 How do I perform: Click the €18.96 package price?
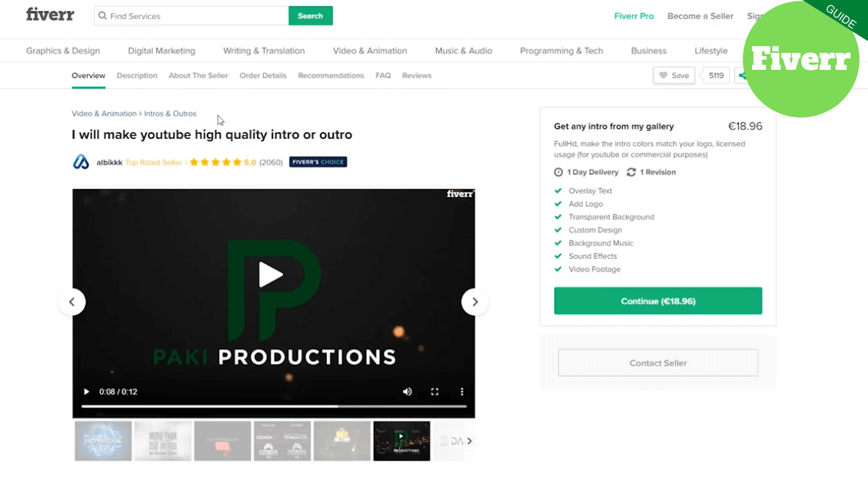(x=745, y=126)
